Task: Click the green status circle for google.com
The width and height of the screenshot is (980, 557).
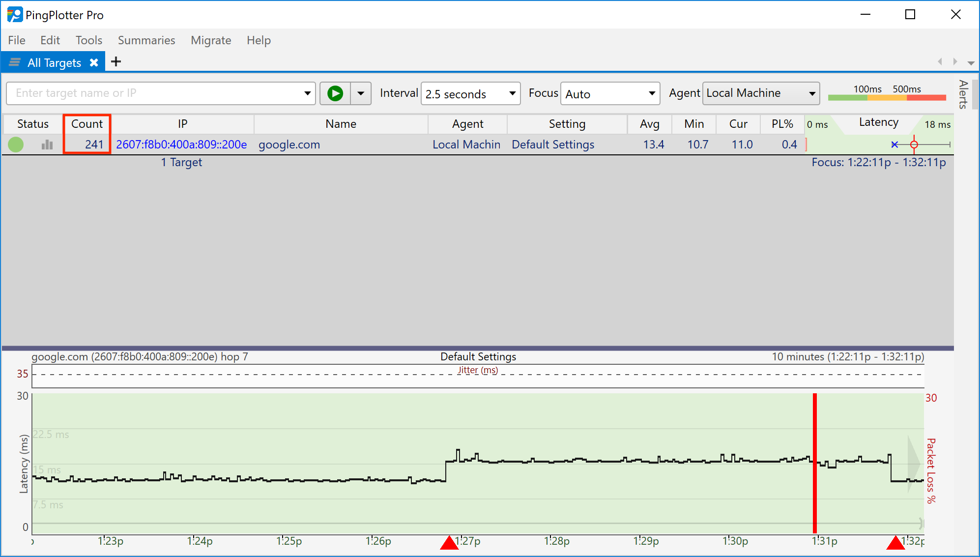Action: [16, 145]
